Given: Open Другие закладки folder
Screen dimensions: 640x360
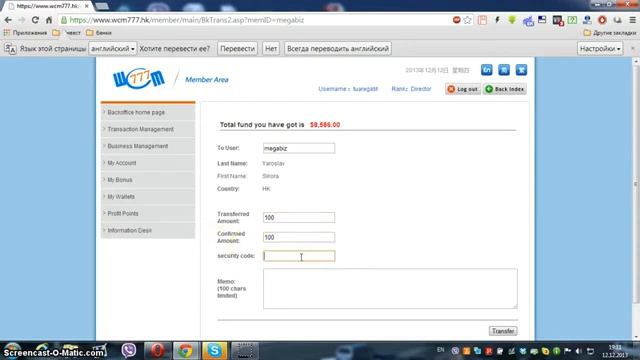Looking at the screenshot, I should coord(610,33).
